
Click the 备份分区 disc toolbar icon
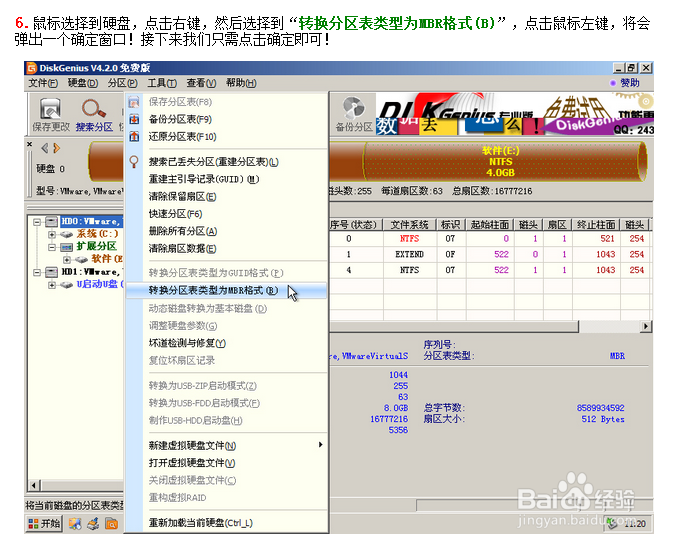pyautogui.click(x=354, y=108)
